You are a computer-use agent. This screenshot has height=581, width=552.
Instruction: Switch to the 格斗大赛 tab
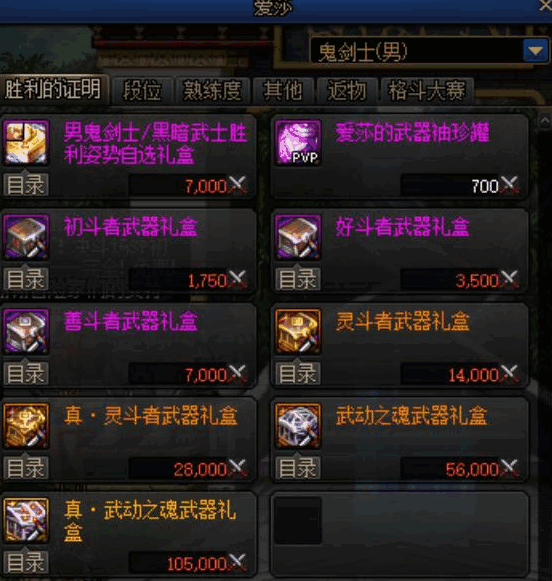(427, 90)
